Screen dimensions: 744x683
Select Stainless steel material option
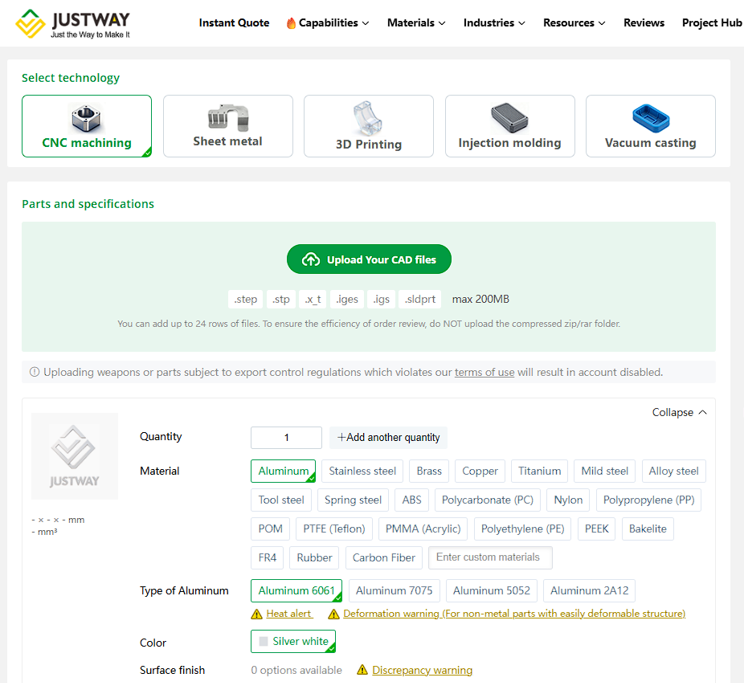click(x=363, y=471)
